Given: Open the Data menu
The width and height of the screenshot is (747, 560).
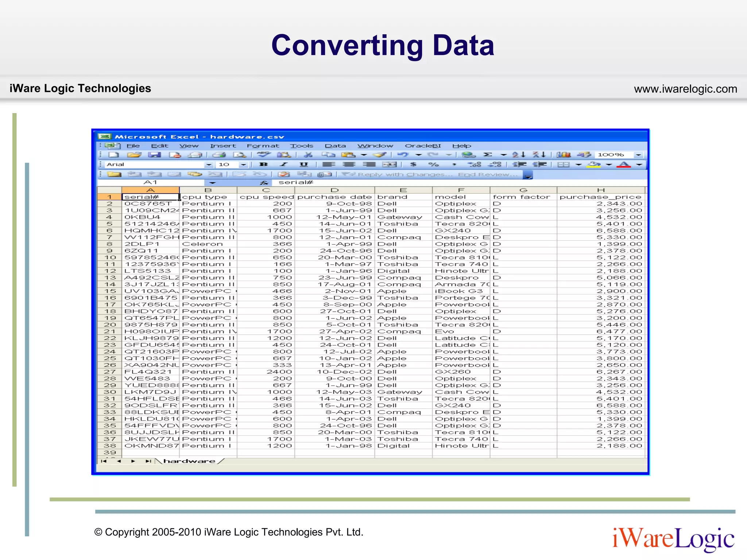Looking at the screenshot, I should point(335,146).
